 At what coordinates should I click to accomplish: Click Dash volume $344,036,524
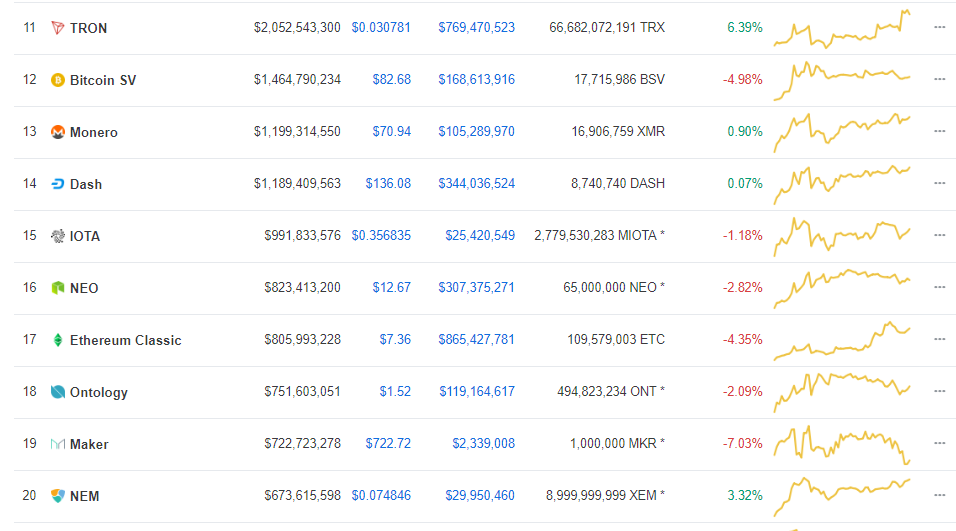(476, 184)
